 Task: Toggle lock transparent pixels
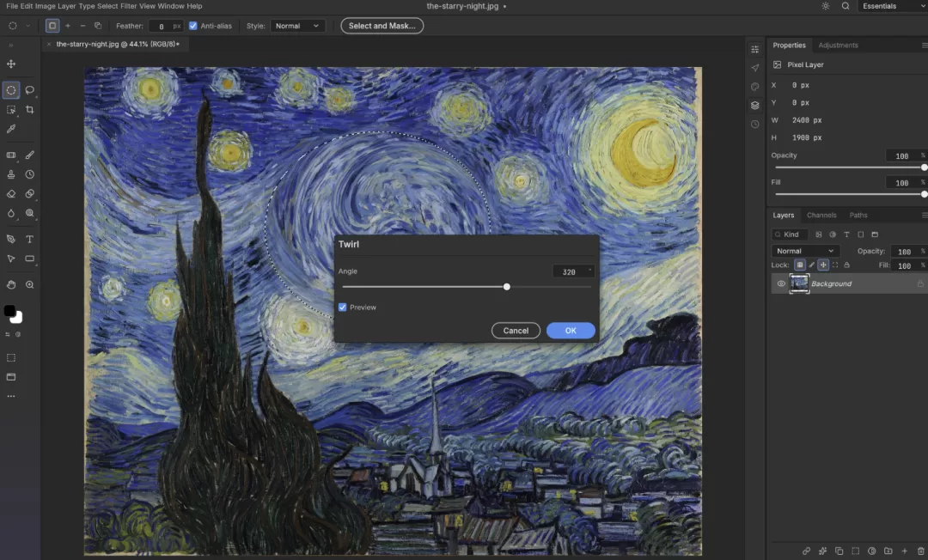(x=800, y=265)
